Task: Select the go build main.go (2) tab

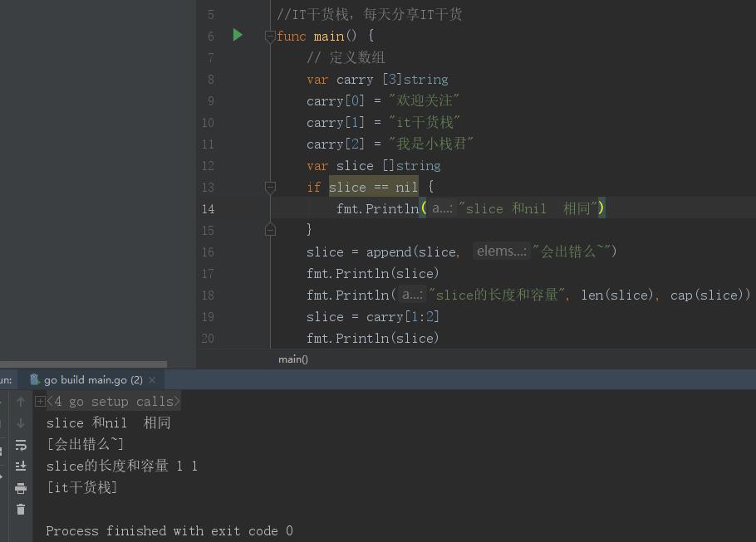Action: tap(92, 379)
